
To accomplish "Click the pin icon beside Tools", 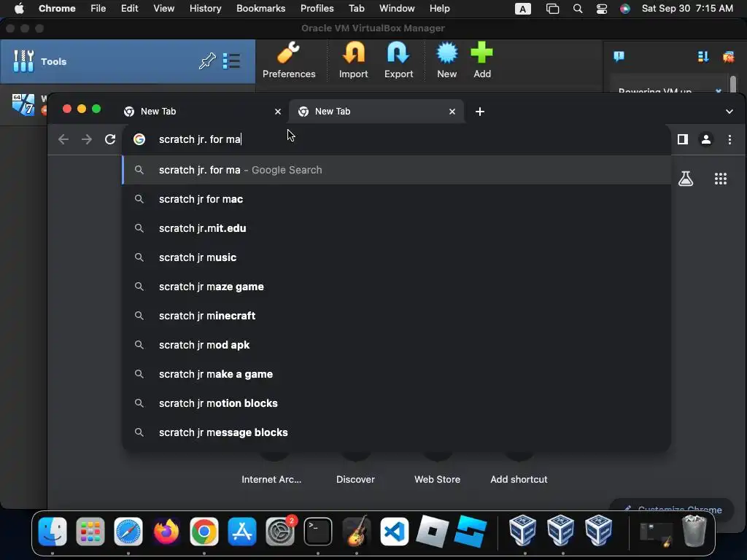I will [207, 61].
